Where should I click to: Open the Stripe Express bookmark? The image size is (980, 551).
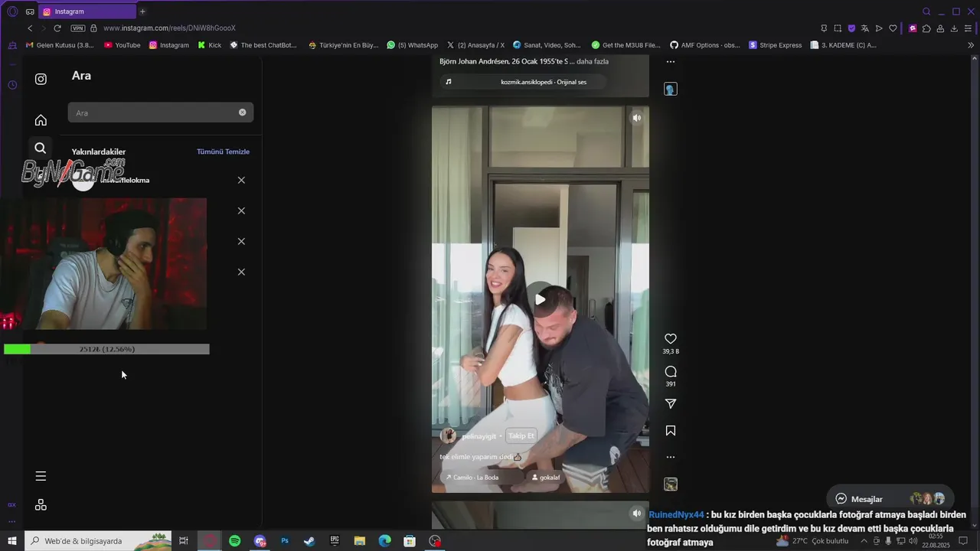(x=775, y=45)
